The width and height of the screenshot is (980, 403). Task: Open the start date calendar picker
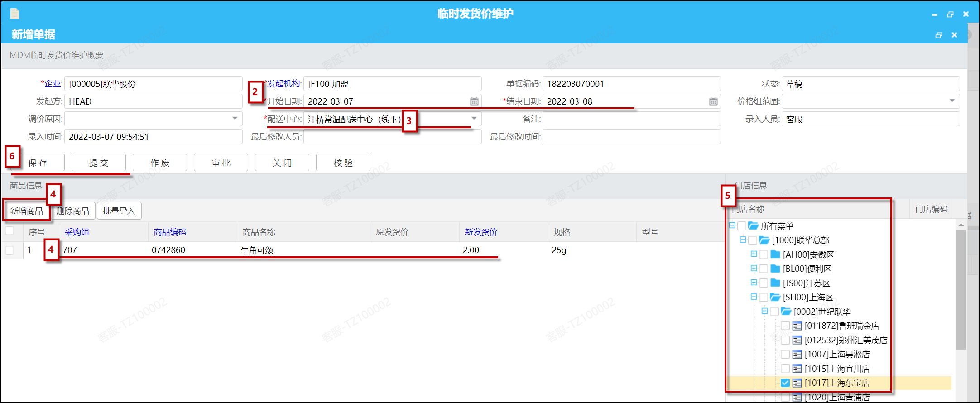coord(474,101)
